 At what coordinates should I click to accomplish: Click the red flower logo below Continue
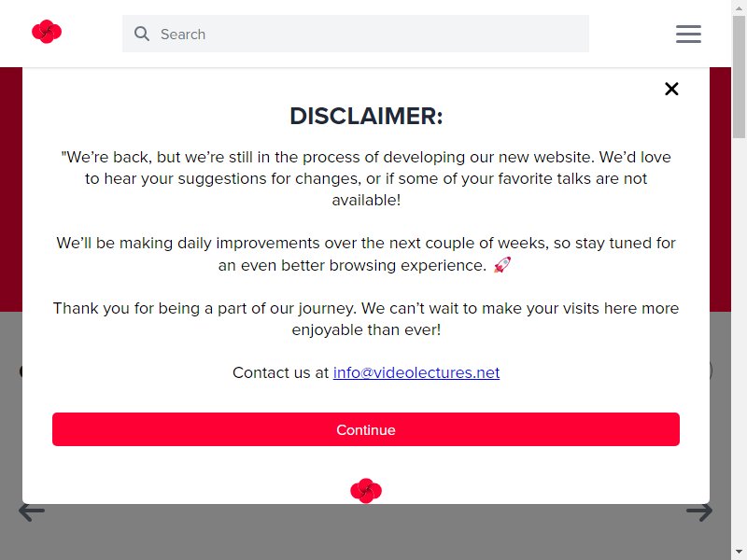[x=366, y=491]
